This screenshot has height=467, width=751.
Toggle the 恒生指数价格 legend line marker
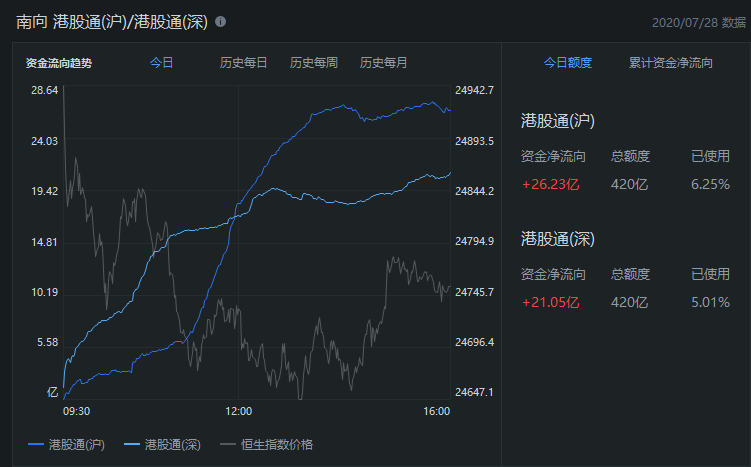pyautogui.click(x=228, y=444)
